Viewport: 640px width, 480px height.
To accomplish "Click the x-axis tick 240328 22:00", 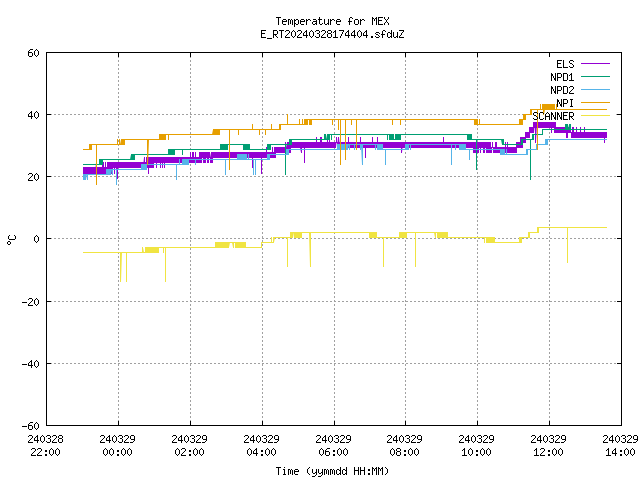I will point(45,445).
